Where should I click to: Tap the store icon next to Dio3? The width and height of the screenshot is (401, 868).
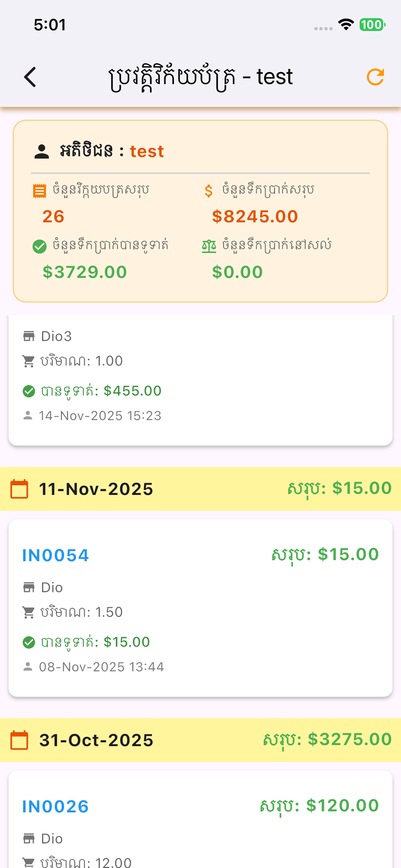tap(29, 336)
